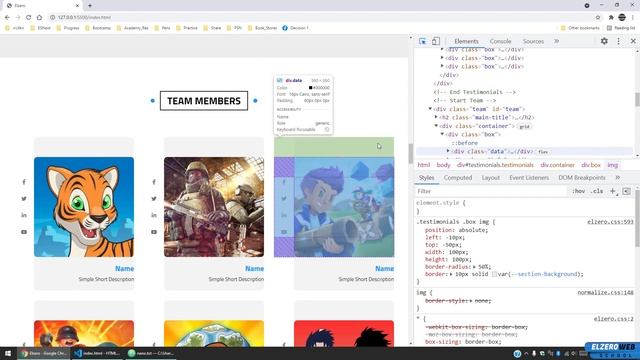Expand the border-radius shorthand arrow

[x=474, y=267]
